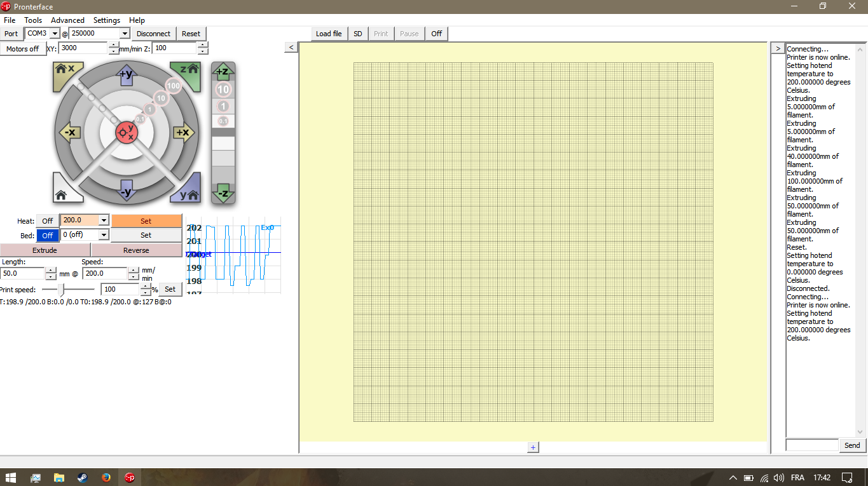868x486 pixels.
Task: Send the typed G-code command
Action: (x=852, y=445)
